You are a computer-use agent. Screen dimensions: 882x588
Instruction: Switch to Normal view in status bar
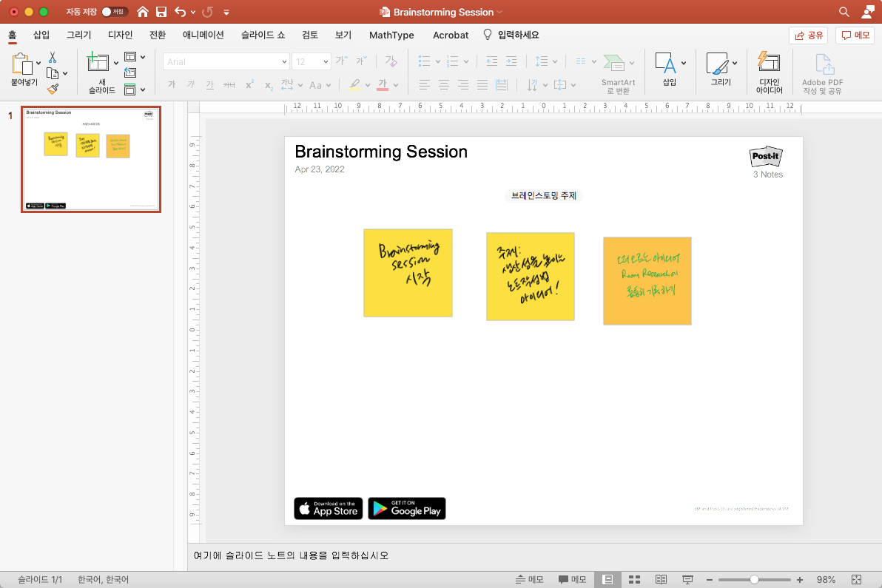coord(608,580)
